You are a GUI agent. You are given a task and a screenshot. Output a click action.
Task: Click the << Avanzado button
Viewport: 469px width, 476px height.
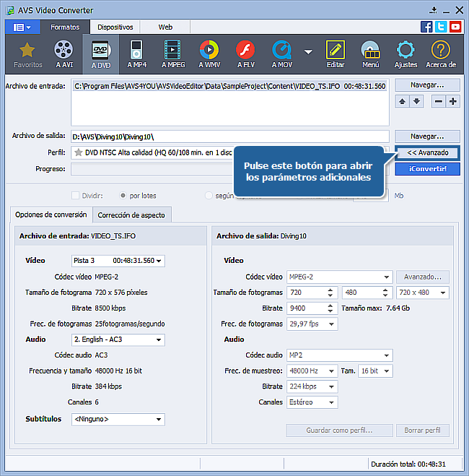pyautogui.click(x=427, y=152)
